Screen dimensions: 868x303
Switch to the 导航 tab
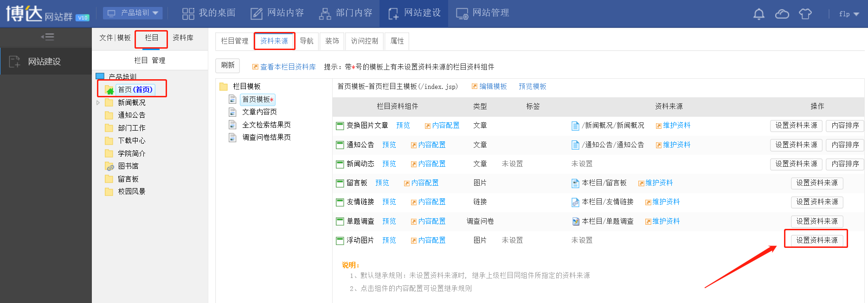[x=306, y=41]
